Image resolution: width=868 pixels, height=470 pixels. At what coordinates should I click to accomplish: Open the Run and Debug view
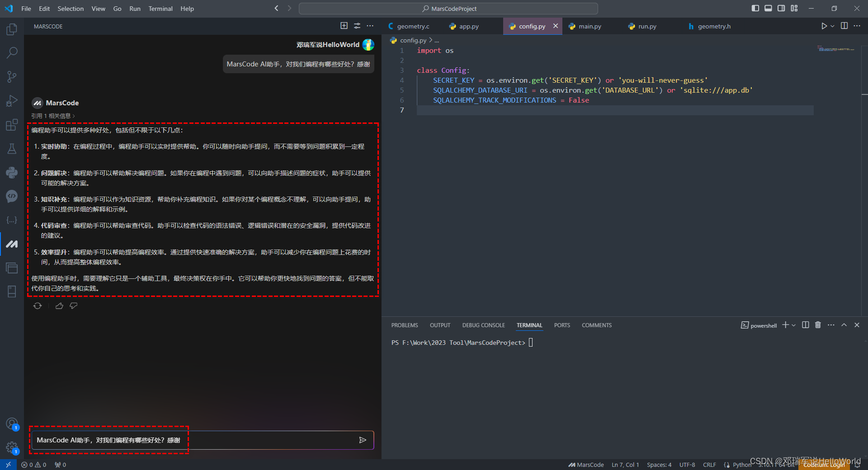pyautogui.click(x=12, y=100)
